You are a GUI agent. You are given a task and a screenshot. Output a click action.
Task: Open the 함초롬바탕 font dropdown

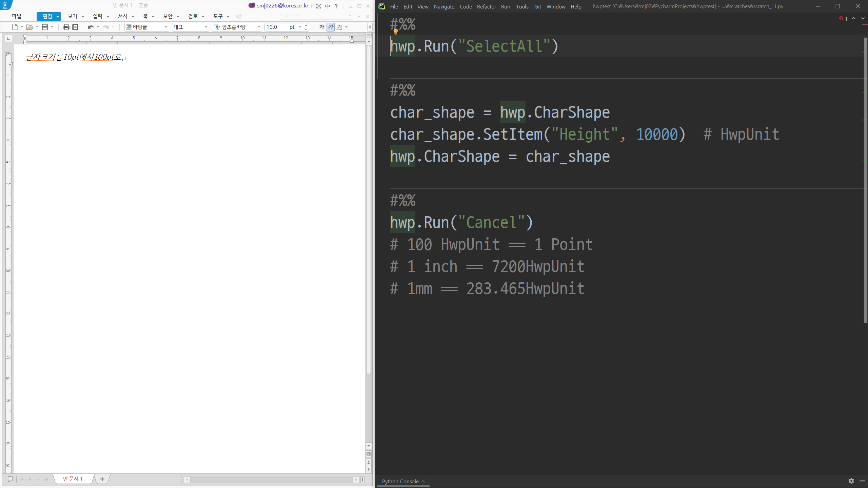pyautogui.click(x=259, y=27)
